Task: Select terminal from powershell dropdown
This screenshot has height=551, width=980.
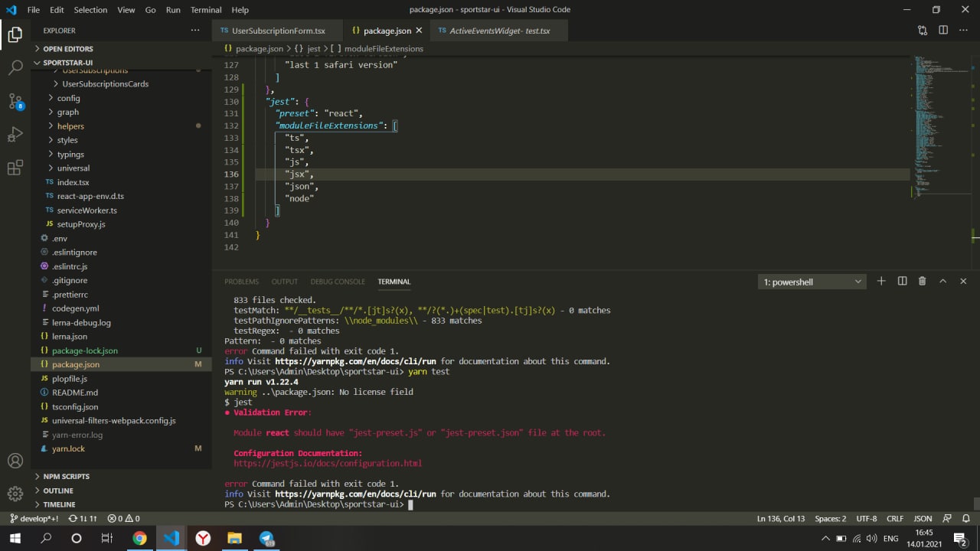Action: pos(812,282)
